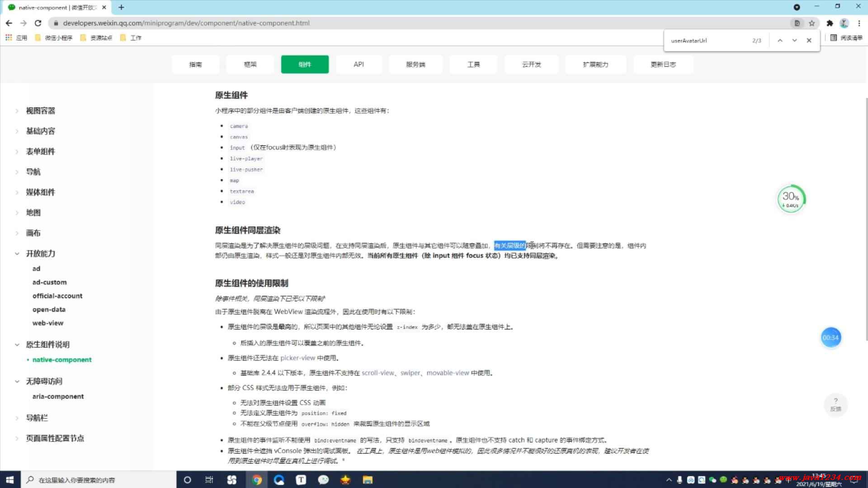Expand the 地图 sidebar section

pos(33,212)
